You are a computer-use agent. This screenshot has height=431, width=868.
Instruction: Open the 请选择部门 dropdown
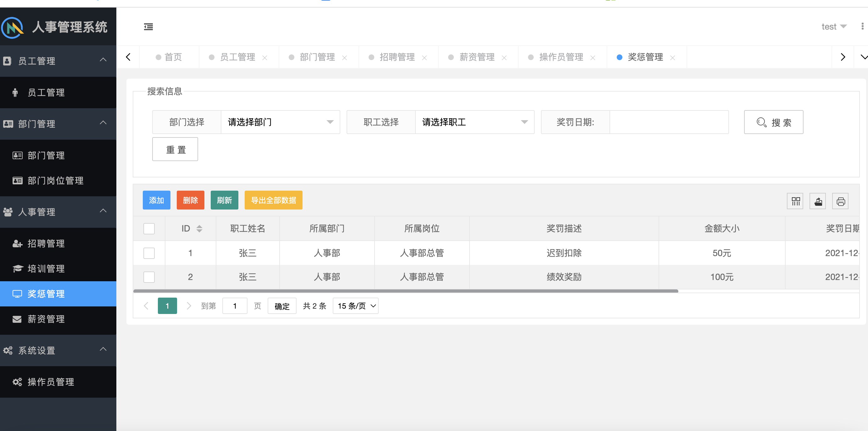coord(280,122)
